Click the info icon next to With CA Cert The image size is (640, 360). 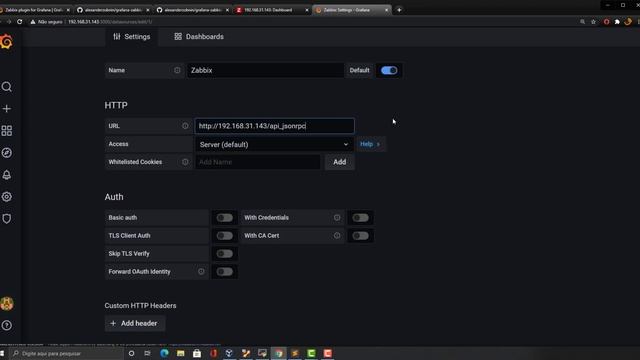tap(337, 236)
